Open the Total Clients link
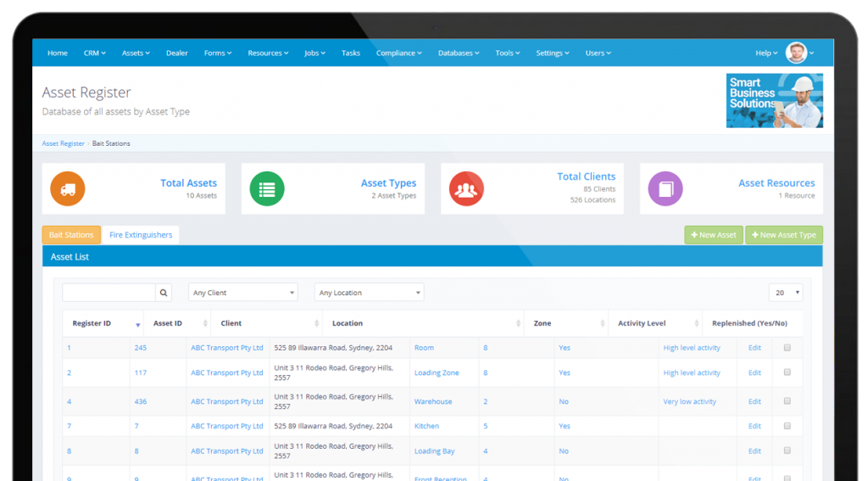868x481 pixels. point(587,176)
